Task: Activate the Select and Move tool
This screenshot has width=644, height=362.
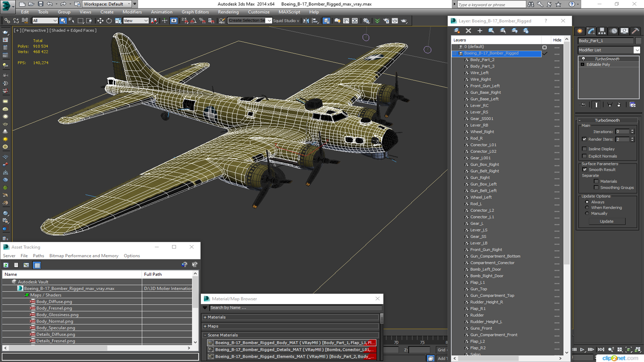Action: 100,21
